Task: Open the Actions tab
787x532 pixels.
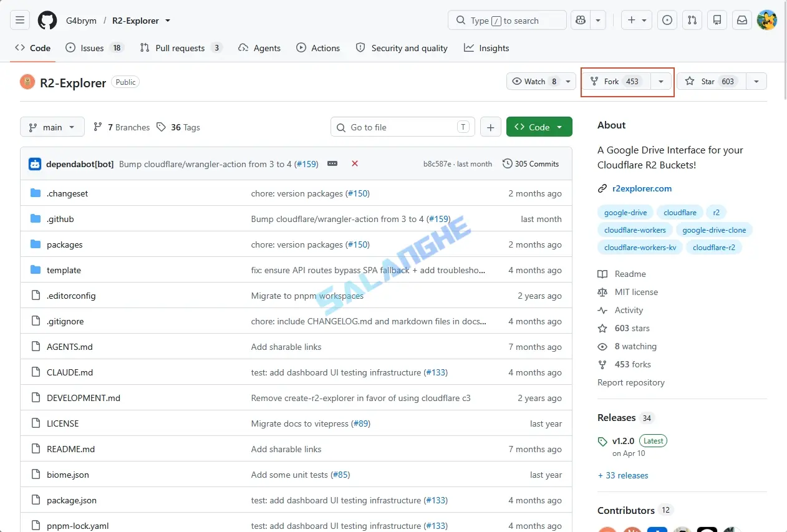Action: click(x=318, y=48)
